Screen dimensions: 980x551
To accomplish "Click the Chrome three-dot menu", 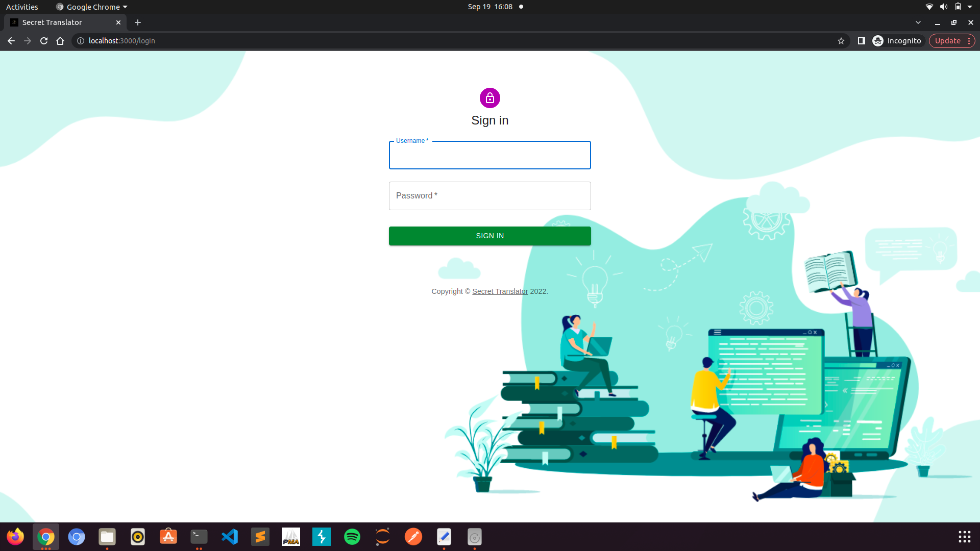I will (969, 41).
